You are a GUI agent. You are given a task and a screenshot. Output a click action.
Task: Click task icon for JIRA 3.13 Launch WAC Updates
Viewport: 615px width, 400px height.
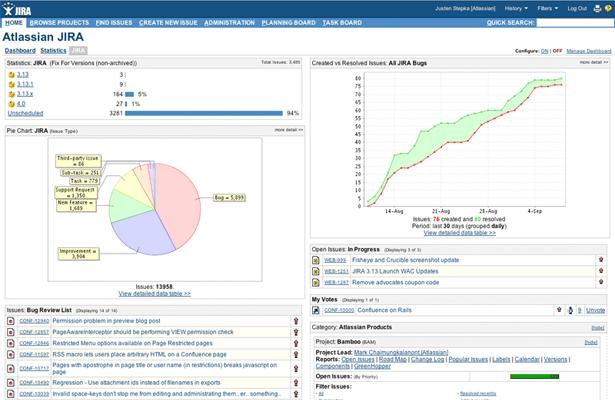(316, 271)
